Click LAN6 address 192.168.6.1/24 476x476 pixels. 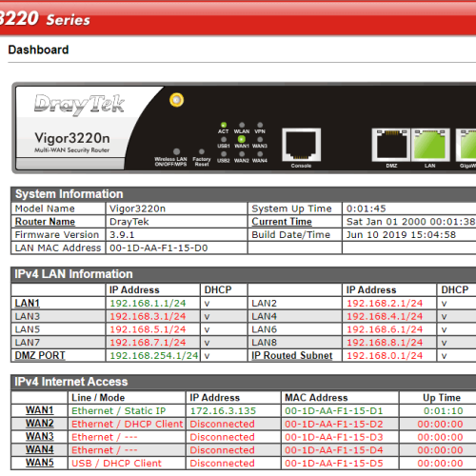click(x=385, y=329)
